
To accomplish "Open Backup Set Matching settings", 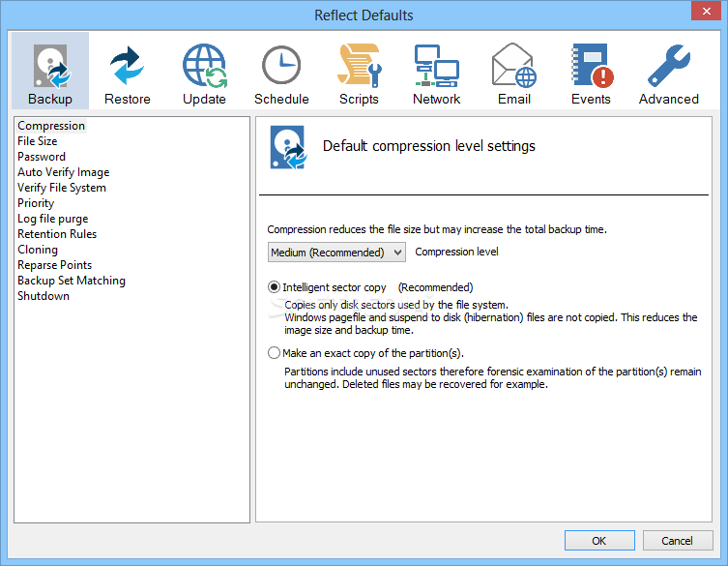I will 72,281.
